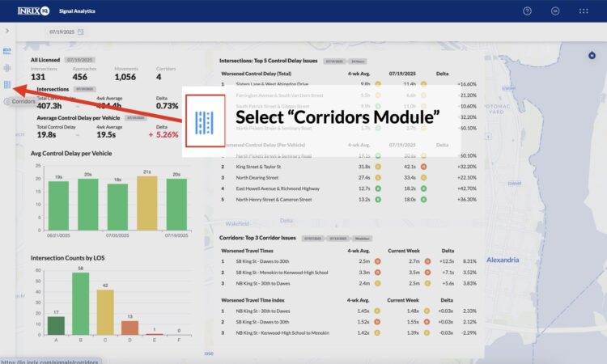Click the LOS B bar showing 58
This screenshot has width=607, height=364.
point(80,303)
